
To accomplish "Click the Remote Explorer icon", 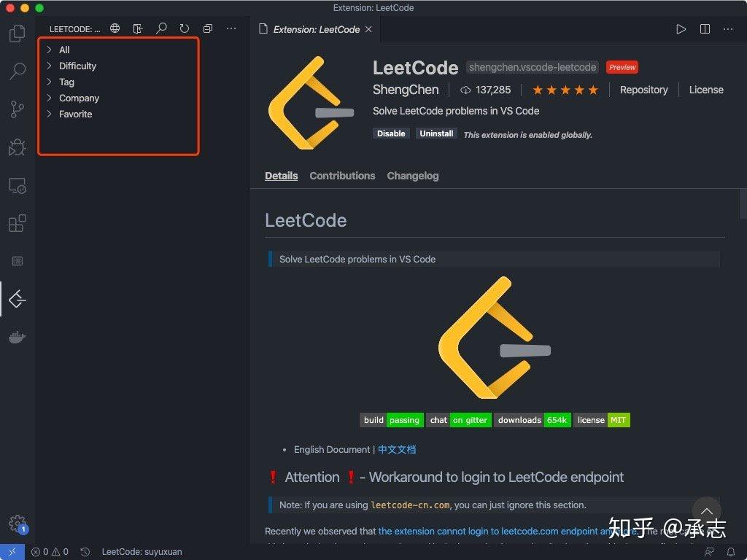I will (16, 185).
